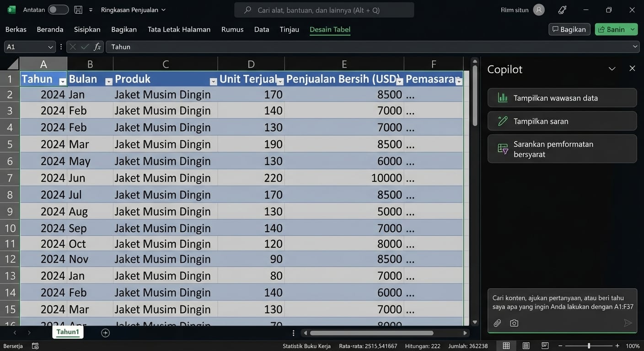The height and width of the screenshot is (351, 644).
Task: Select Normal view icon in status bar
Action: pyautogui.click(x=506, y=346)
